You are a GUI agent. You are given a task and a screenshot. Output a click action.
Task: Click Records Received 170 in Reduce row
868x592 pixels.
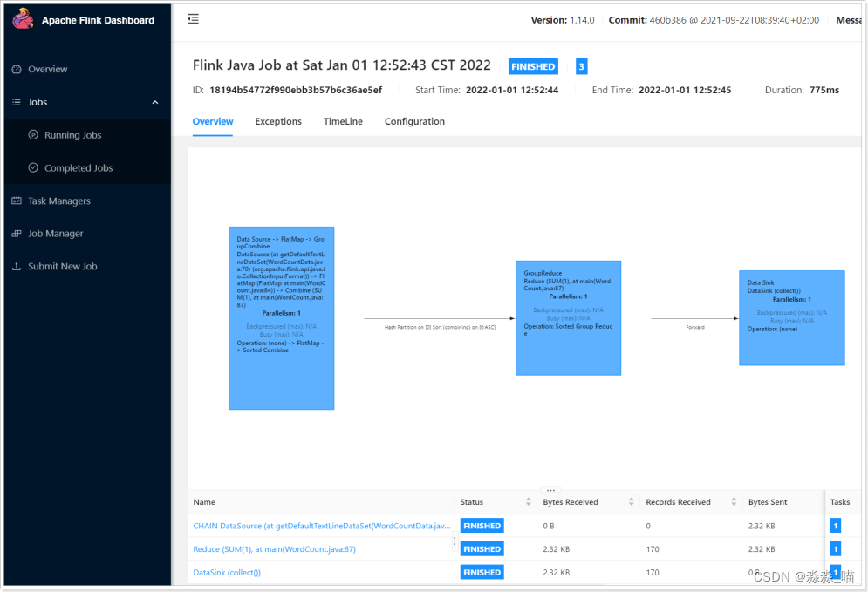(x=653, y=549)
